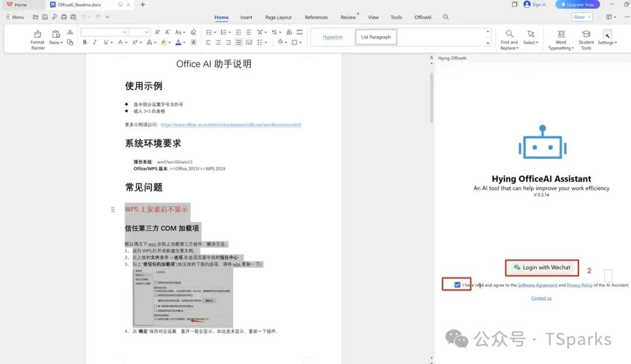Click the Cut scissors icon
The width and height of the screenshot is (631, 364).
pyautogui.click(x=70, y=32)
